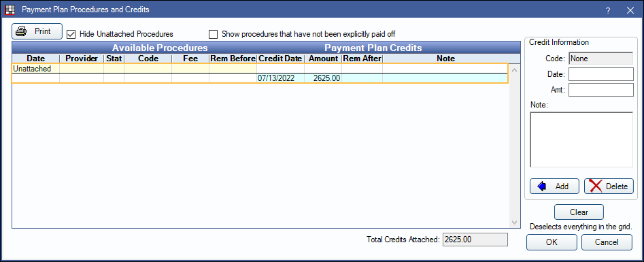
Task: Click the Add button with blue arrow
Action: (554, 186)
